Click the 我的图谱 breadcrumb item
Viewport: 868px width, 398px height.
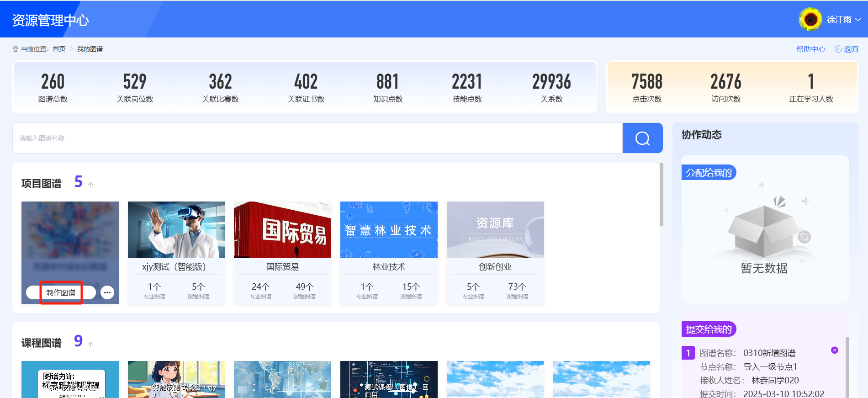pyautogui.click(x=90, y=49)
